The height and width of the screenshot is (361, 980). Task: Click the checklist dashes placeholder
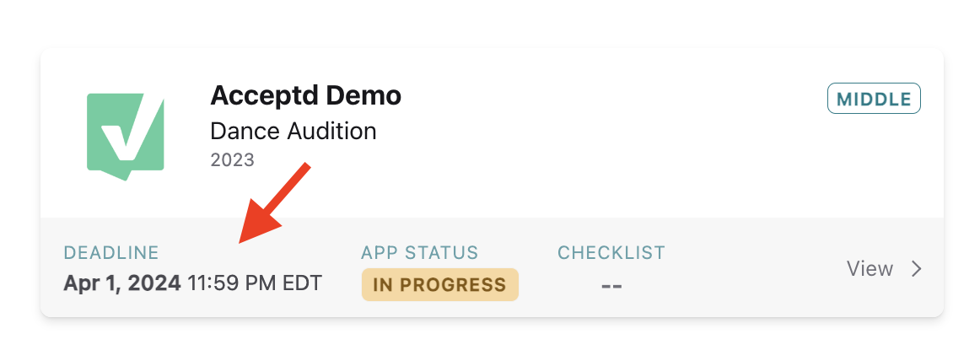[x=611, y=285]
